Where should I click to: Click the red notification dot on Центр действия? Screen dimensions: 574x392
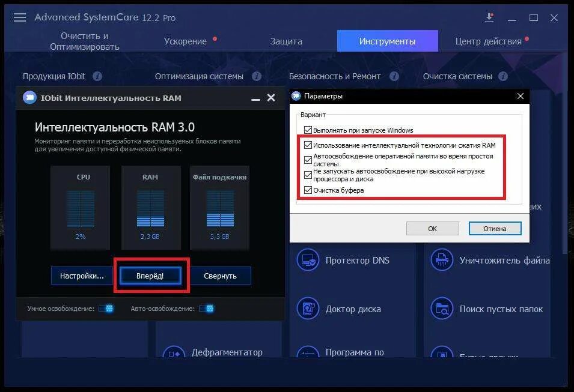[527, 39]
